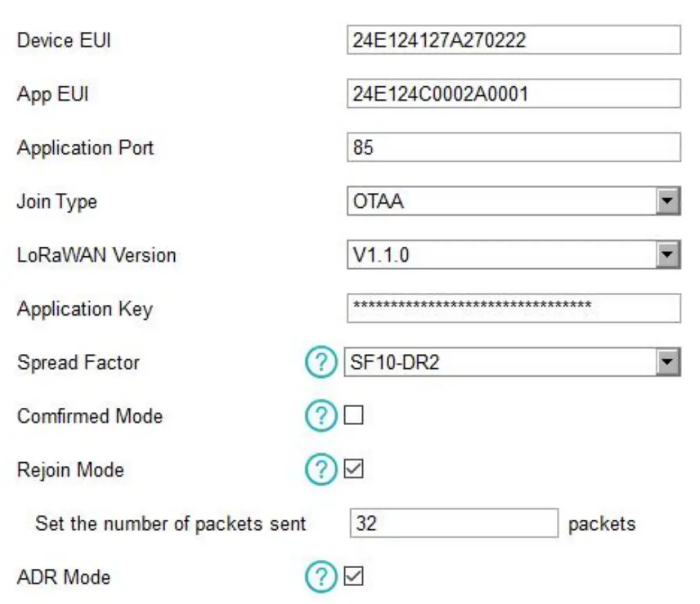Enable the Confirmed Mode checkbox
The image size is (700, 604).
click(x=354, y=415)
